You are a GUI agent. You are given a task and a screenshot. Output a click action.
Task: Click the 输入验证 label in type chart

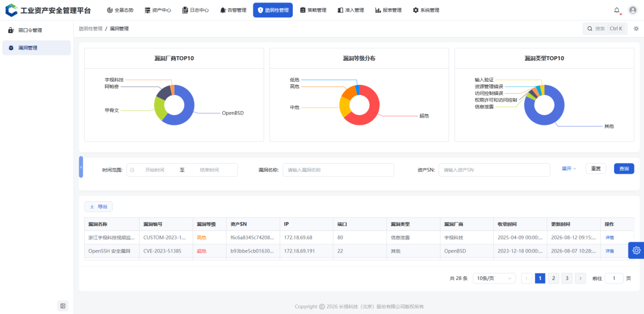click(x=484, y=80)
